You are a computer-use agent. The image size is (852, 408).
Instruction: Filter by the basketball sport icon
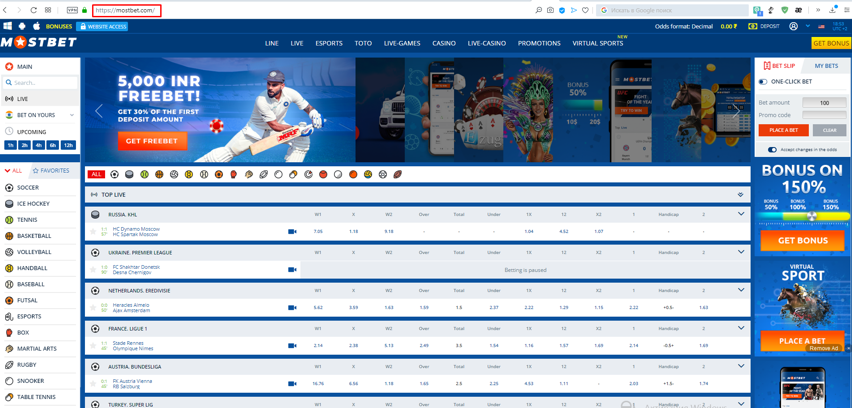tap(159, 174)
